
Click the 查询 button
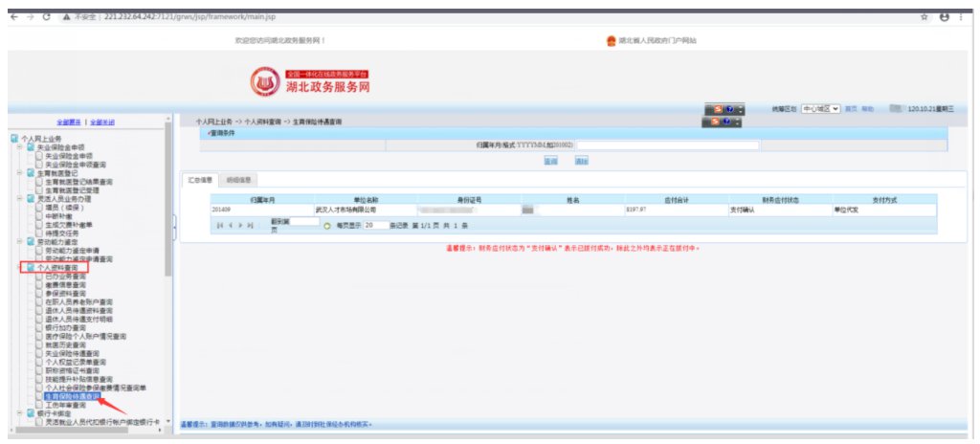[x=550, y=161]
